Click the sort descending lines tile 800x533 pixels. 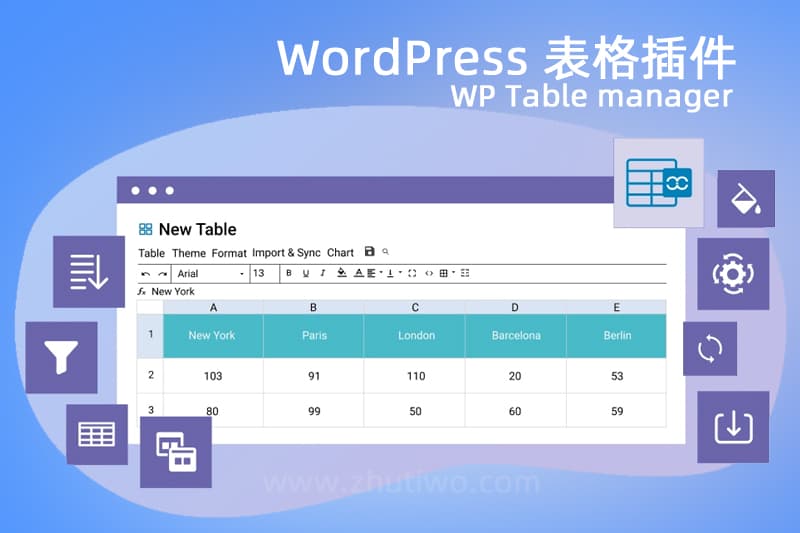click(x=89, y=272)
